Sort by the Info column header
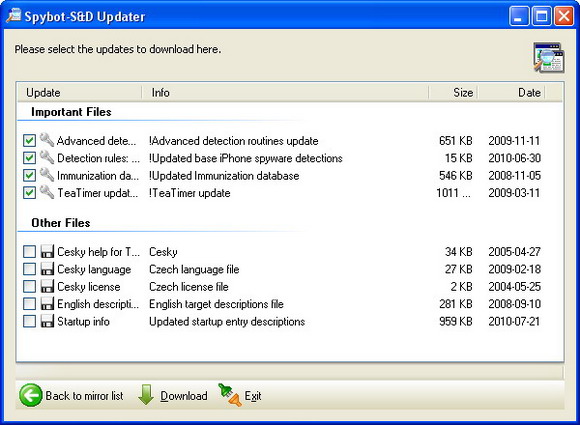580x425 pixels. click(x=285, y=92)
